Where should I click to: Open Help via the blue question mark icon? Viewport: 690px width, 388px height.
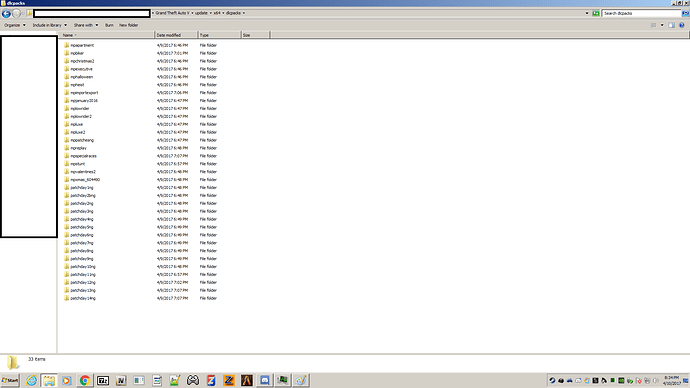pos(682,25)
